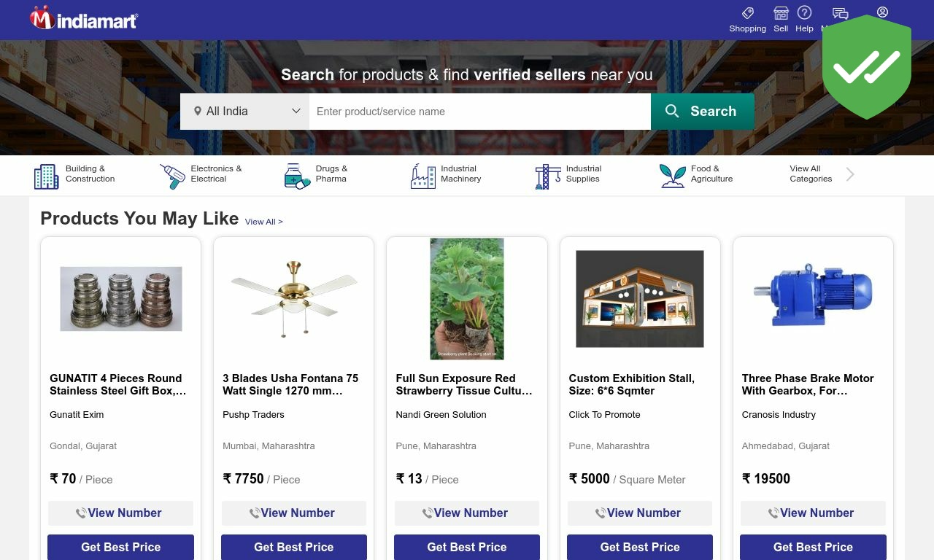Focus the product/service name search field
This screenshot has height=560, width=934.
click(480, 112)
